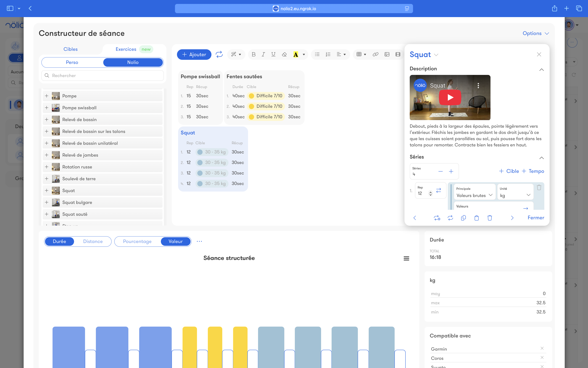Switch chart to Pourcentage mode
The height and width of the screenshot is (368, 588).
click(x=137, y=241)
